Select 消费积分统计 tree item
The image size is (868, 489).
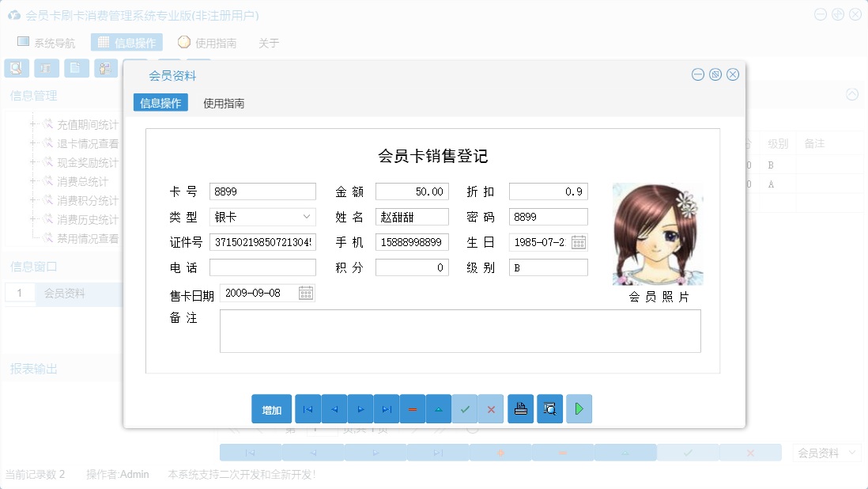(88, 200)
